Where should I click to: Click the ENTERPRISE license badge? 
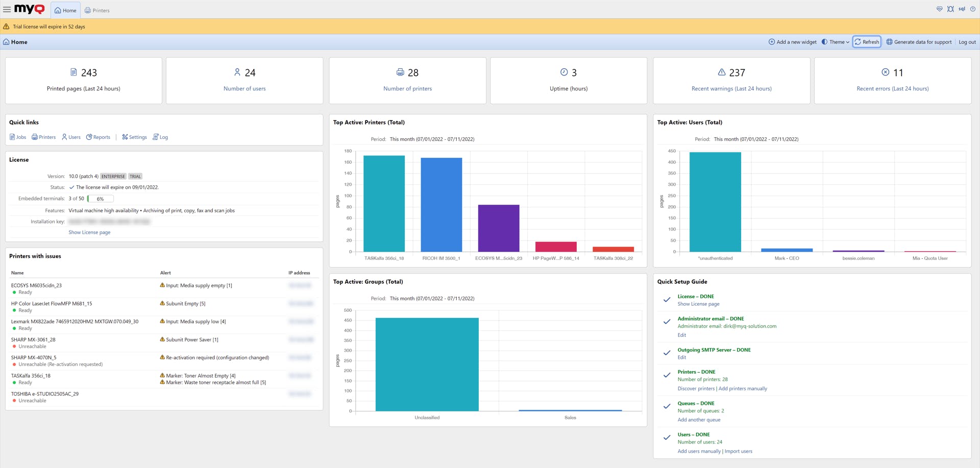[113, 177]
